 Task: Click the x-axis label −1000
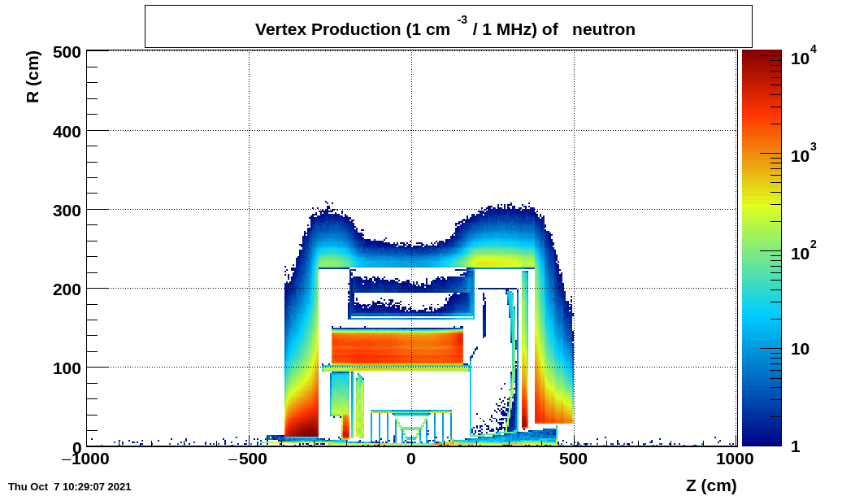85,459
